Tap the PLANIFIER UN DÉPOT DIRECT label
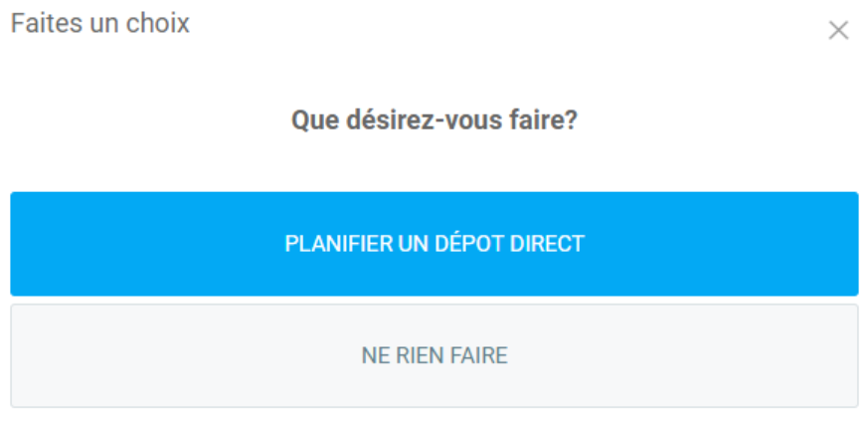 [x=434, y=244]
